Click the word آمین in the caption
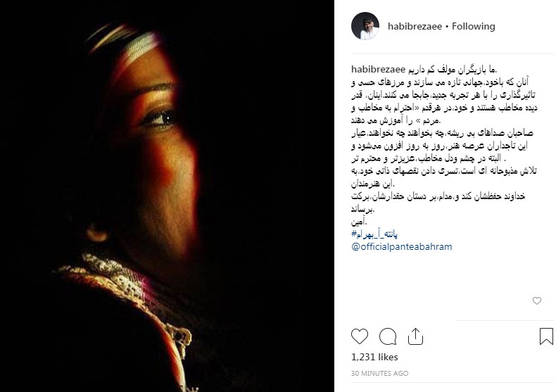The width and height of the screenshot is (556, 392). [x=359, y=222]
